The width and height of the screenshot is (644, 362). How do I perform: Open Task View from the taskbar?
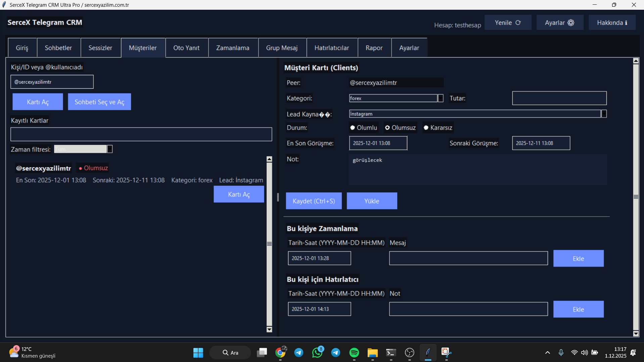tap(262, 353)
